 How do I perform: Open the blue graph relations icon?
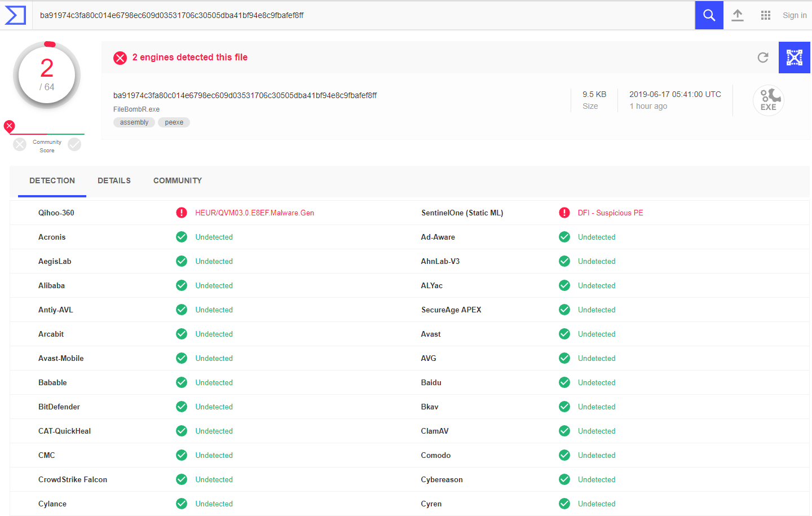[794, 58]
